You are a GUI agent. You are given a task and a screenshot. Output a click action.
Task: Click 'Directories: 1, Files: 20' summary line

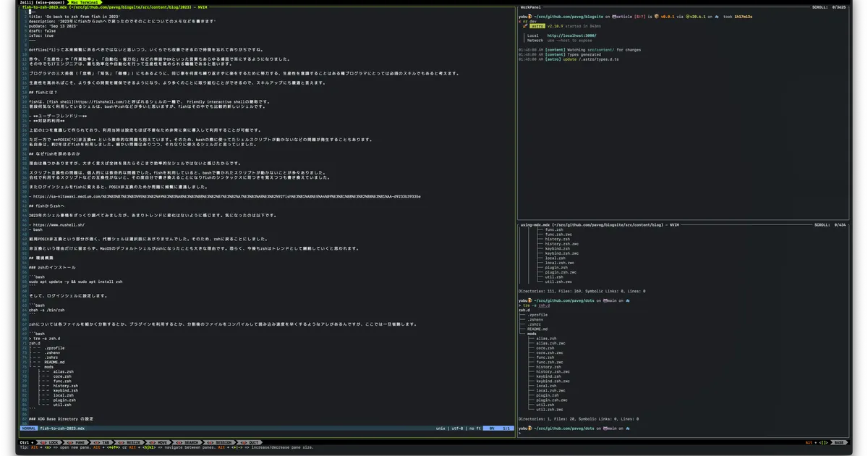click(577, 418)
